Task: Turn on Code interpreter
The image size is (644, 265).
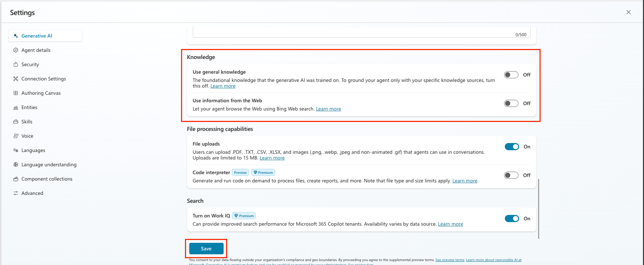Action: click(x=511, y=175)
